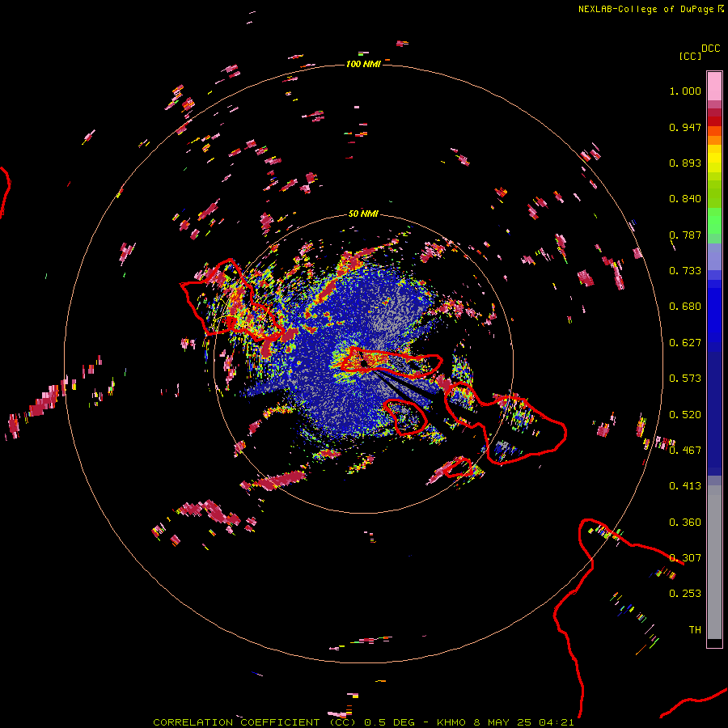Click the 0.893 scale value

[685, 163]
